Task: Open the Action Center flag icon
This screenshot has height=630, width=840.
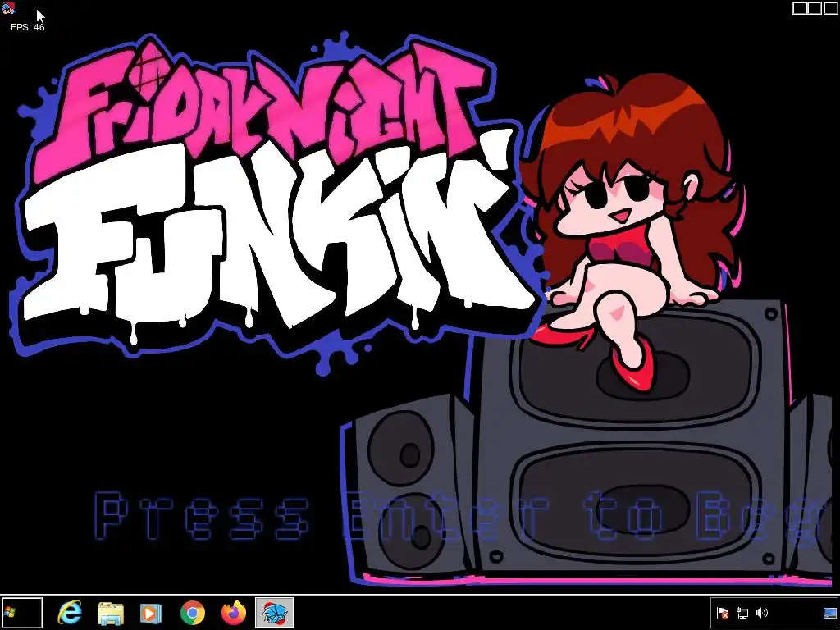Action: click(722, 613)
